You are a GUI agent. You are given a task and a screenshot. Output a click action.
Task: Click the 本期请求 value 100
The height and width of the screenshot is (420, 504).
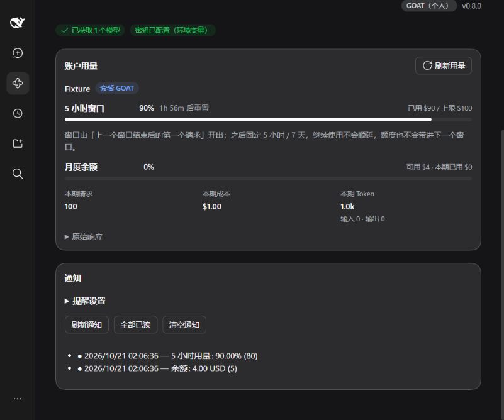click(70, 207)
